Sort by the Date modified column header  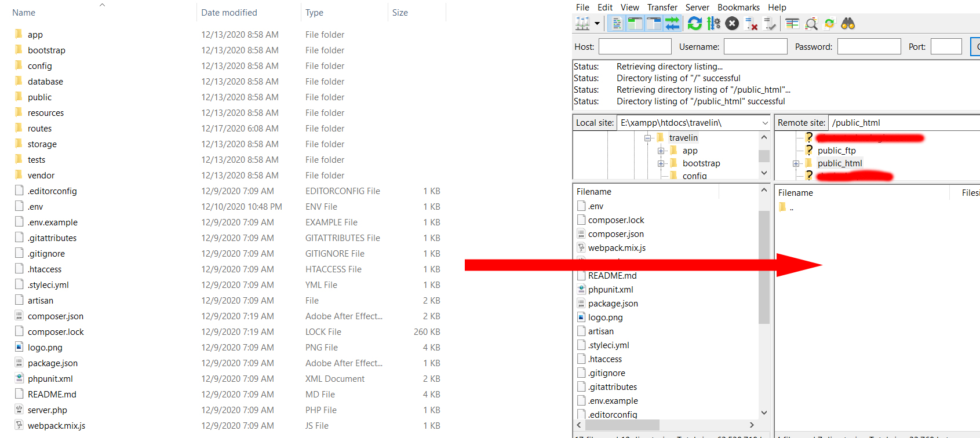coord(229,13)
